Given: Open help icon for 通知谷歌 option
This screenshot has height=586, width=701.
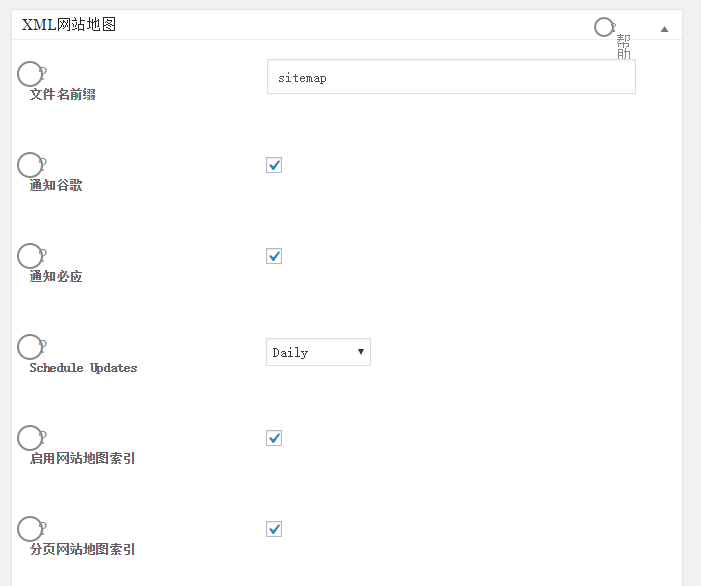Looking at the screenshot, I should coord(30,164).
